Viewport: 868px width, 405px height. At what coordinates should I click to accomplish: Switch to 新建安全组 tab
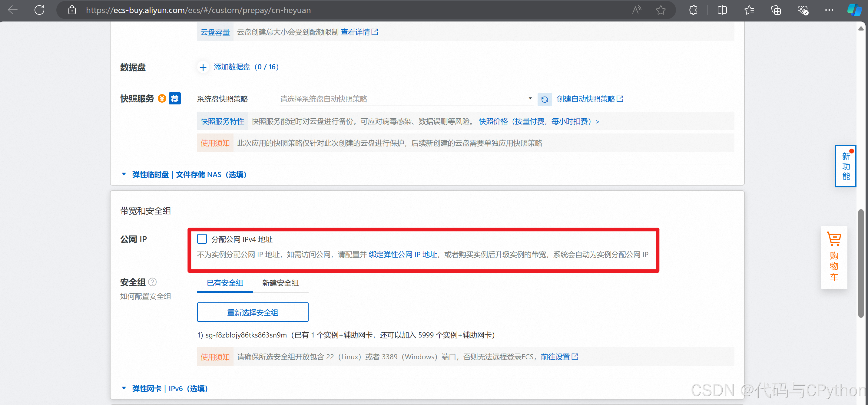point(280,283)
